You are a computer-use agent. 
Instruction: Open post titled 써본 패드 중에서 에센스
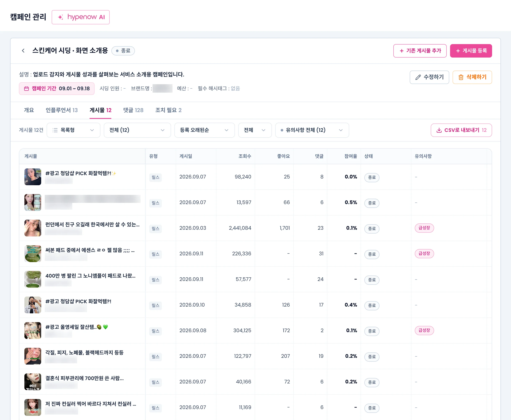tap(90, 250)
